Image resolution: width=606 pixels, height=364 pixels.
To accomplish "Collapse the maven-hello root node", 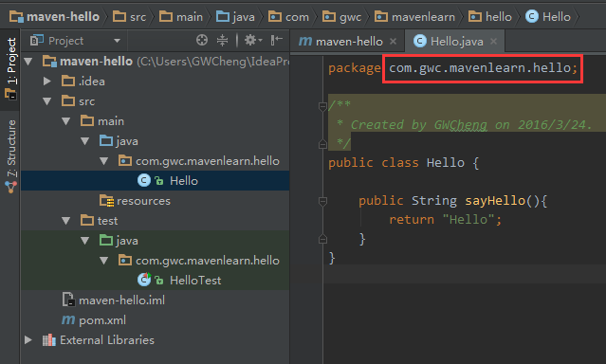I will pyautogui.click(x=28, y=62).
